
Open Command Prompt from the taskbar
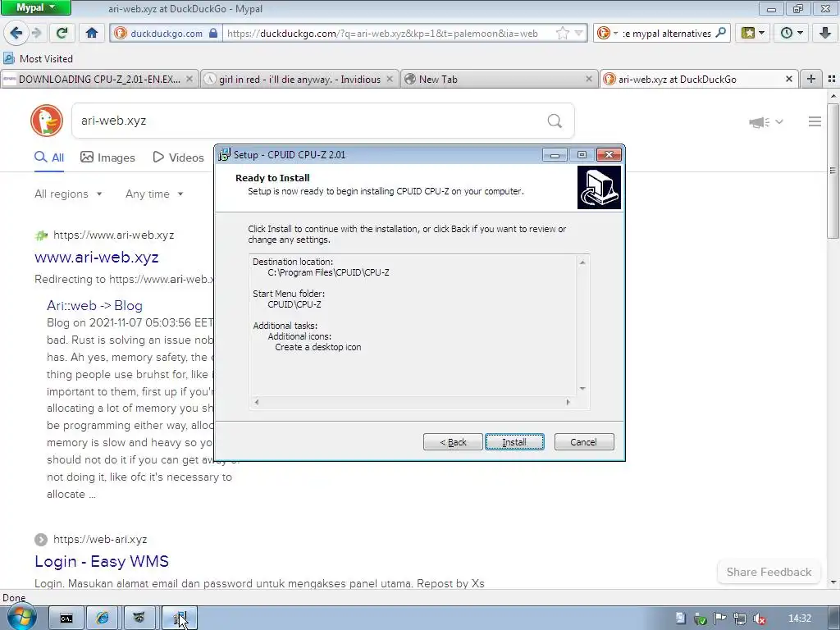tap(66, 619)
